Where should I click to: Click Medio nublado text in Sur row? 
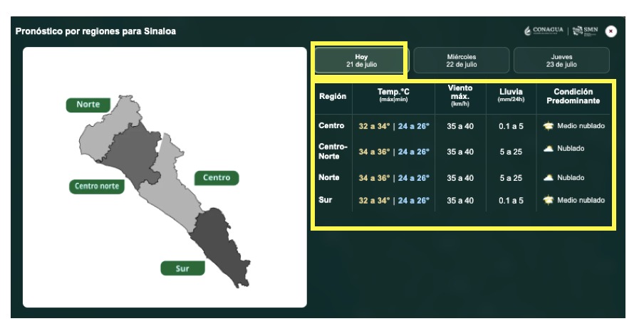pos(581,200)
